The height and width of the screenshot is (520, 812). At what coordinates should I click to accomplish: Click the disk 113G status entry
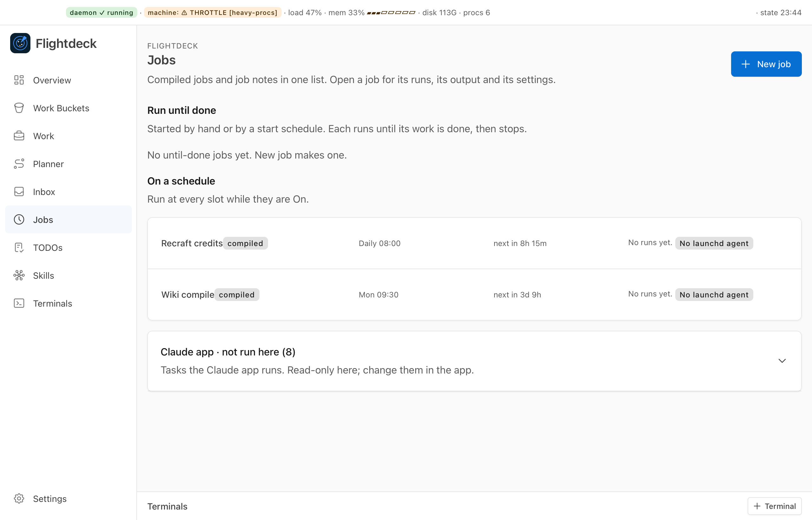(x=439, y=13)
